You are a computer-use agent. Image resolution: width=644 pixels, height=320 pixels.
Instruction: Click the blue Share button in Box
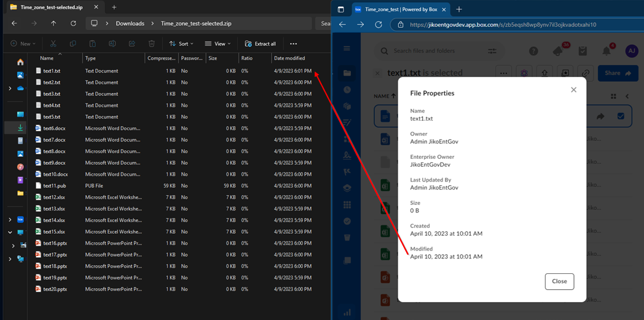tap(618, 73)
